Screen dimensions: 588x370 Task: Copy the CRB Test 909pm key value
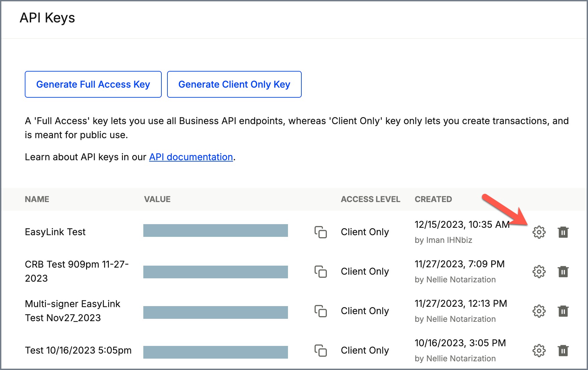[320, 272]
